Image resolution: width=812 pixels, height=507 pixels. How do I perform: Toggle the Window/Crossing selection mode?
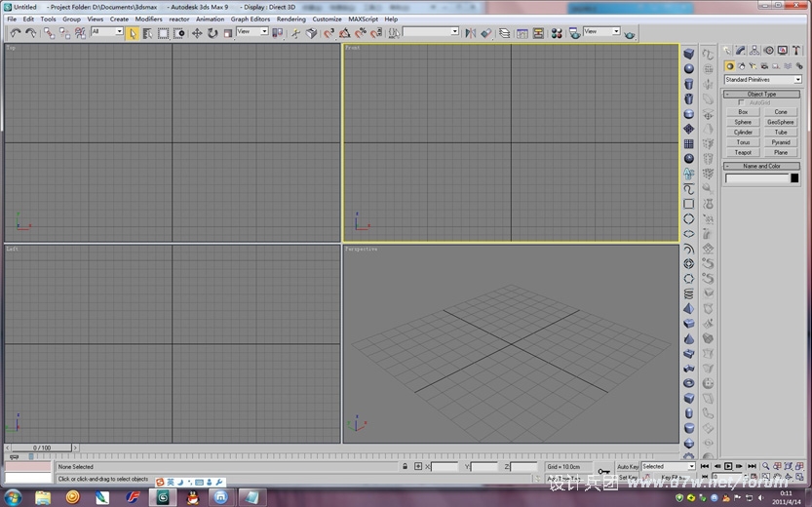point(179,34)
